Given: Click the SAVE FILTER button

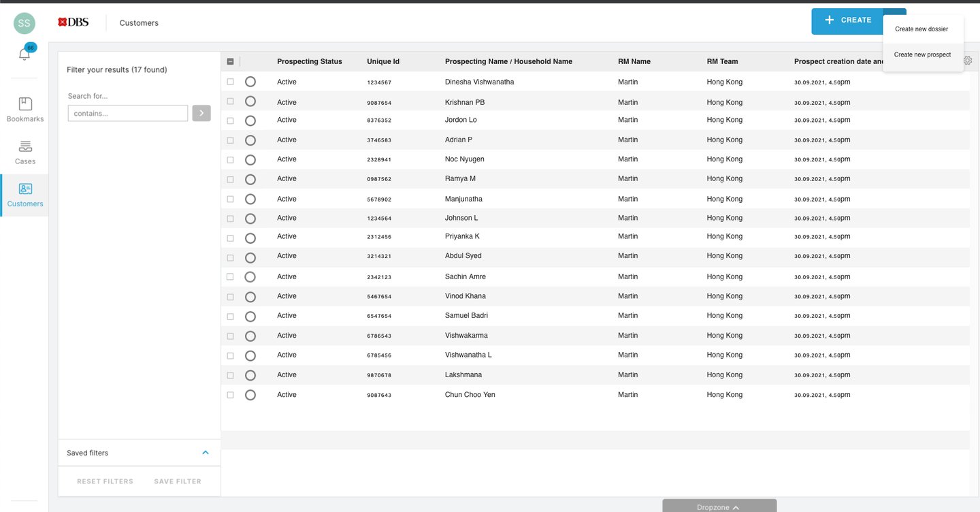Looking at the screenshot, I should pyautogui.click(x=178, y=481).
